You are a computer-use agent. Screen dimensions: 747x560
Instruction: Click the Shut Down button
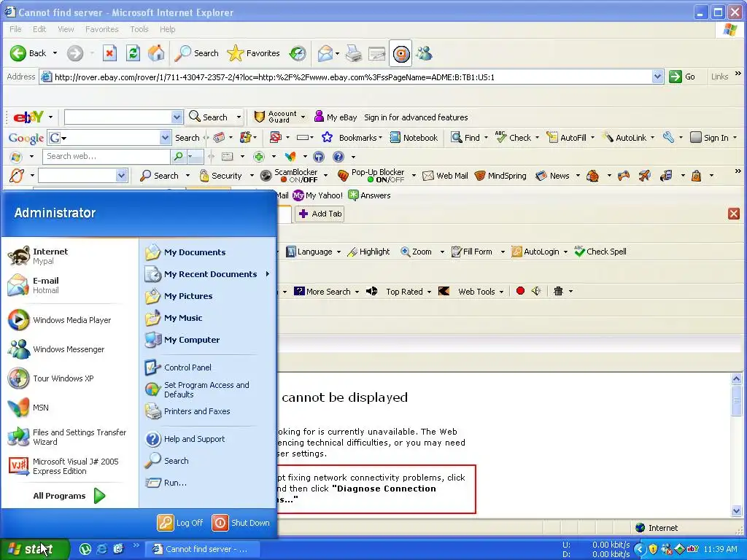pos(241,522)
